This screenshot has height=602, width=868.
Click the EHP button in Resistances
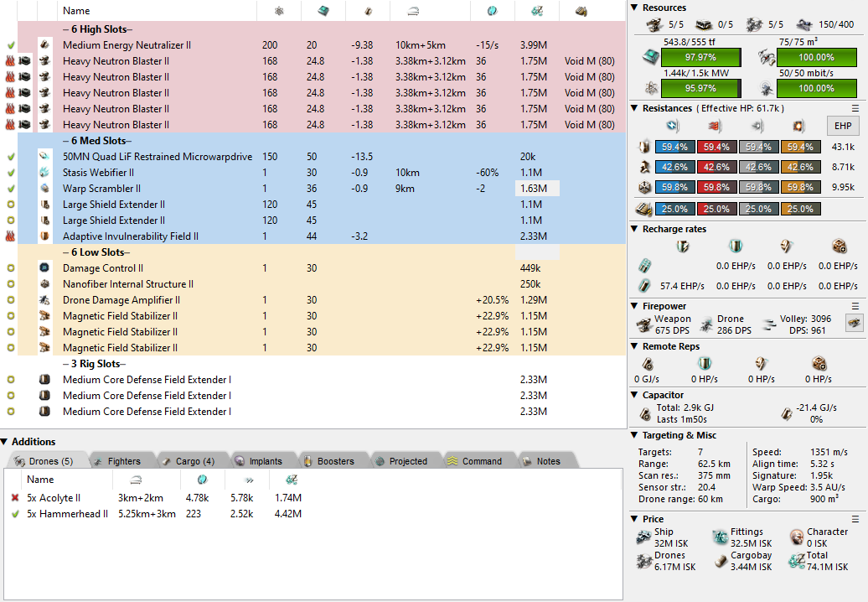coord(841,126)
